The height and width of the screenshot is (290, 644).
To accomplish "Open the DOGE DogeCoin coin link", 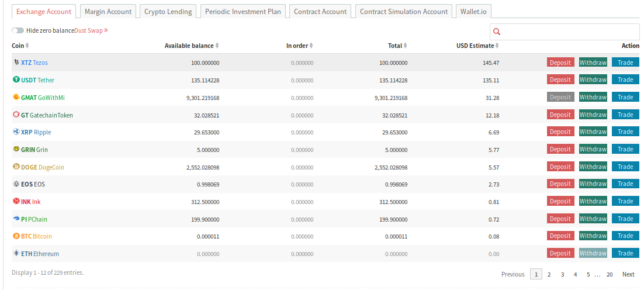I will 43,167.
